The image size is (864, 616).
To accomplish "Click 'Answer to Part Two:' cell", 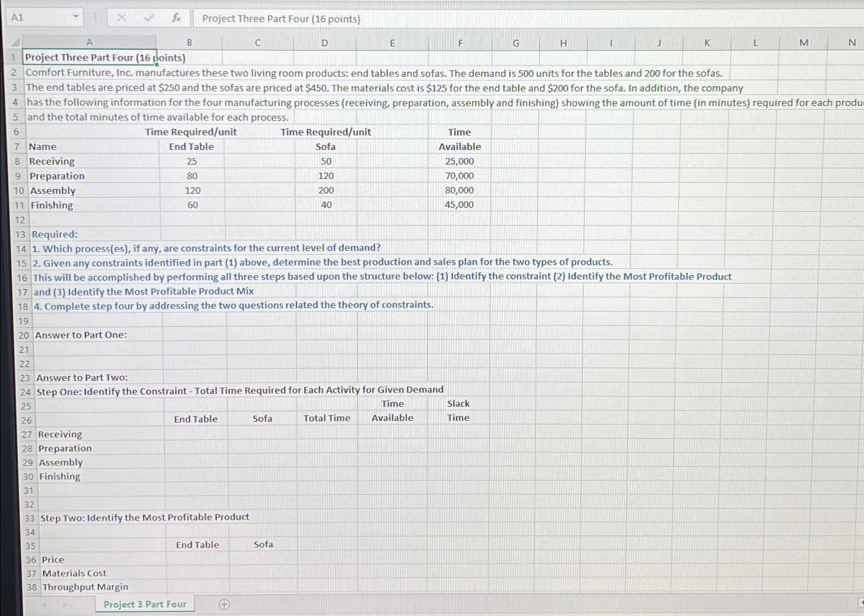I will (82, 378).
